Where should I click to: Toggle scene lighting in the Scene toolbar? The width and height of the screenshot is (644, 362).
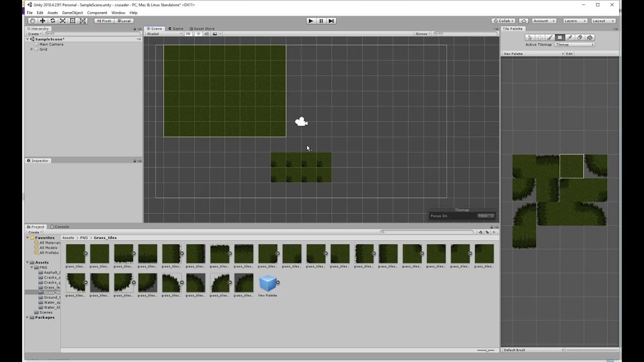coord(198,34)
